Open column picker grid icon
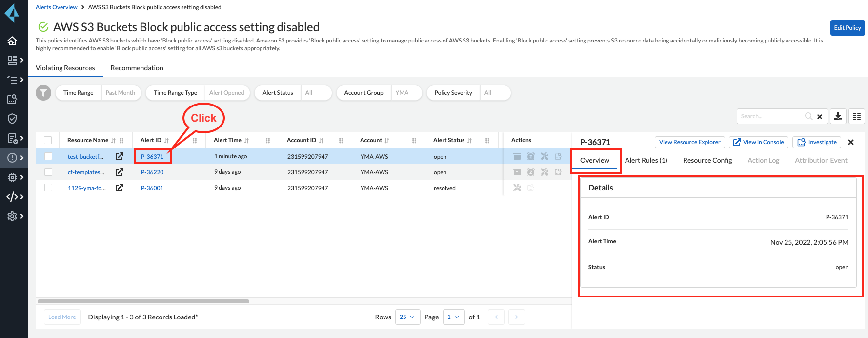The height and width of the screenshot is (338, 868). [x=857, y=116]
